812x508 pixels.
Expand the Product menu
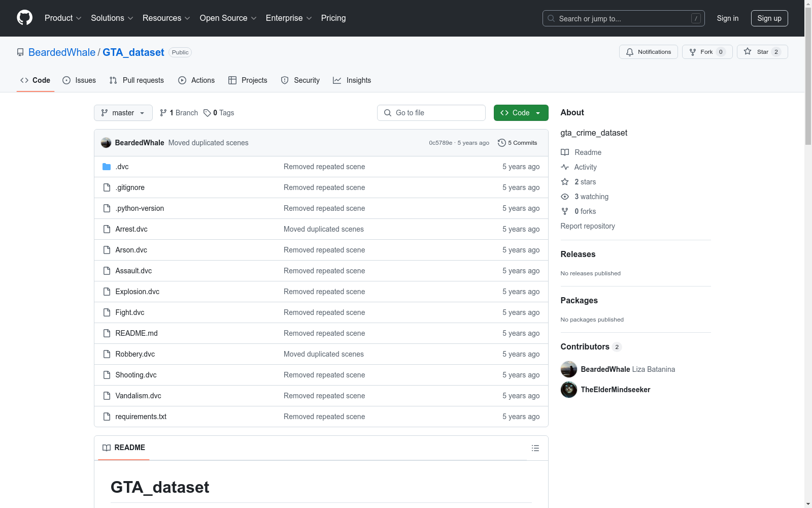click(63, 18)
